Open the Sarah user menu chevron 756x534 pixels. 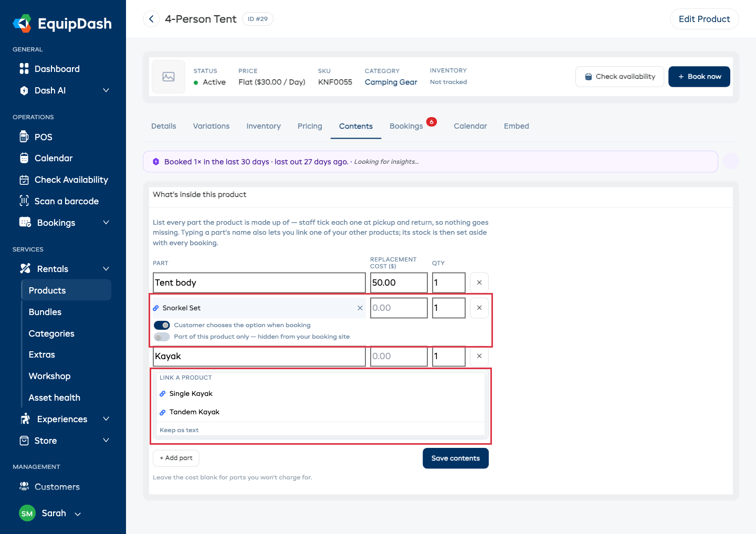tap(78, 514)
